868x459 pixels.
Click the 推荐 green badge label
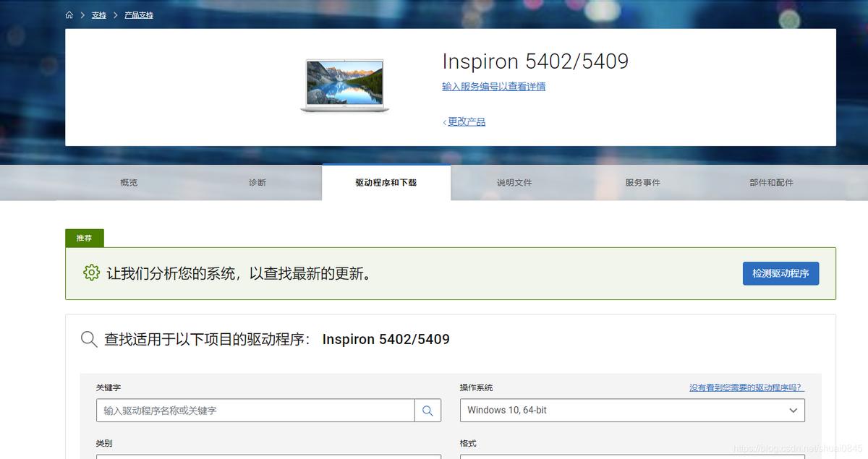pyautogui.click(x=84, y=238)
